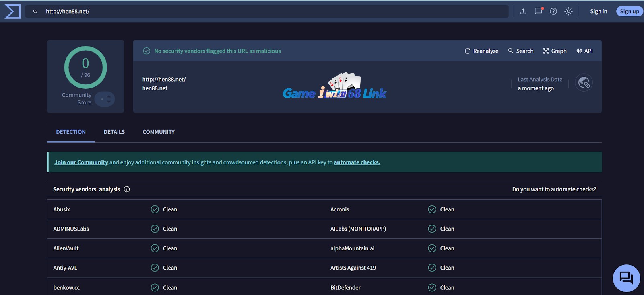The height and width of the screenshot is (295, 644).
Task: Follow the automate checks link
Action: [x=357, y=162]
